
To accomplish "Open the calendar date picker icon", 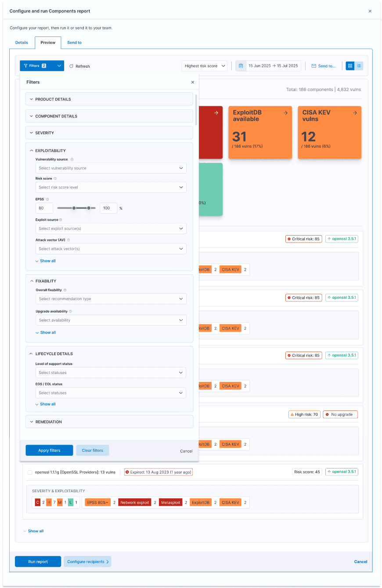I will click(241, 66).
